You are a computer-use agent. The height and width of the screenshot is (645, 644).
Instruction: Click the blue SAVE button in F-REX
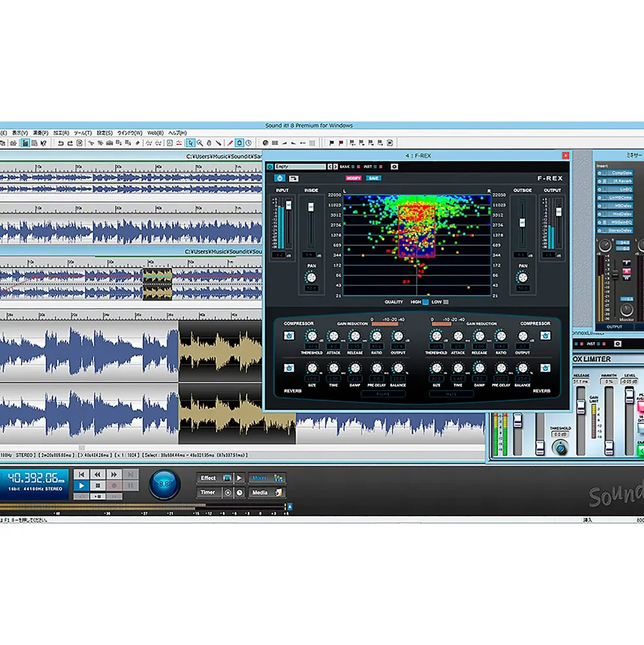point(374,178)
